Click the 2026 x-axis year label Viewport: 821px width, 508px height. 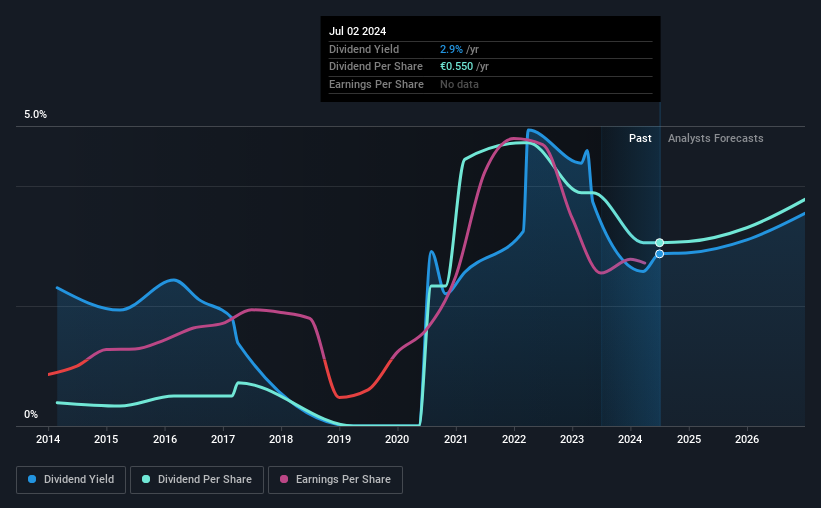pos(747,439)
